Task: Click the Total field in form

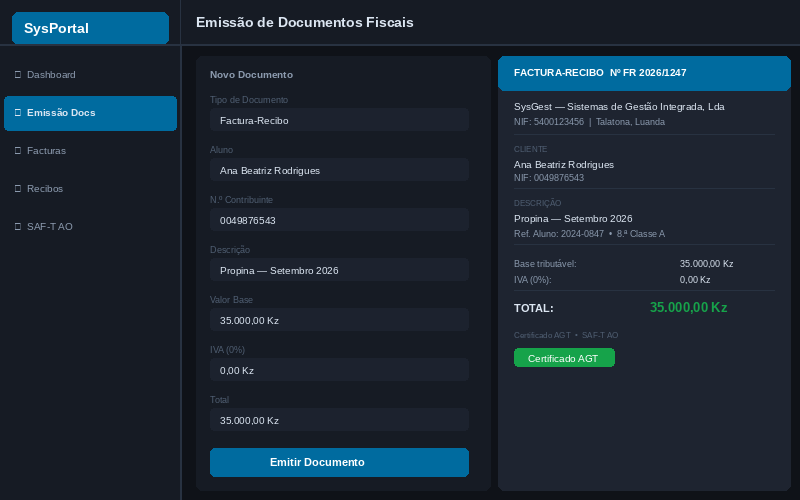Action: (339, 420)
